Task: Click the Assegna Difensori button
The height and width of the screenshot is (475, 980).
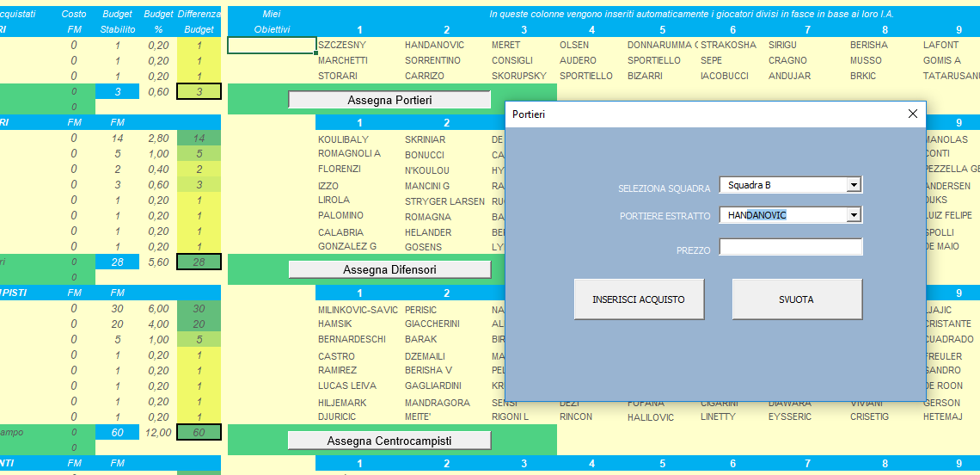Action: (389, 269)
